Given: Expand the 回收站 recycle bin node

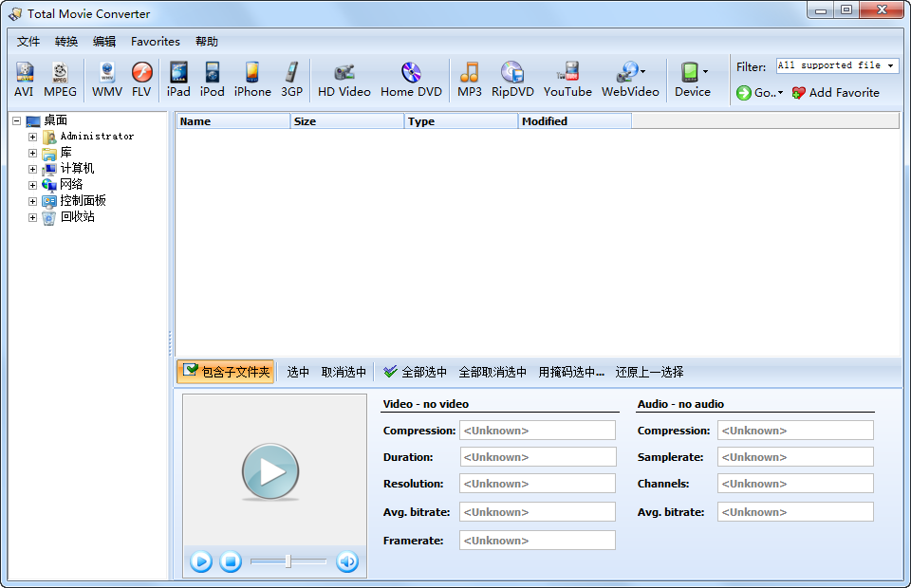Looking at the screenshot, I should pos(32,218).
